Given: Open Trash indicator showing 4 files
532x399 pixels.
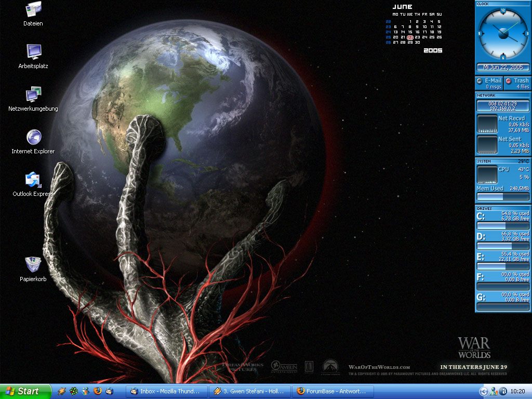Looking at the screenshot, I should click(x=517, y=84).
